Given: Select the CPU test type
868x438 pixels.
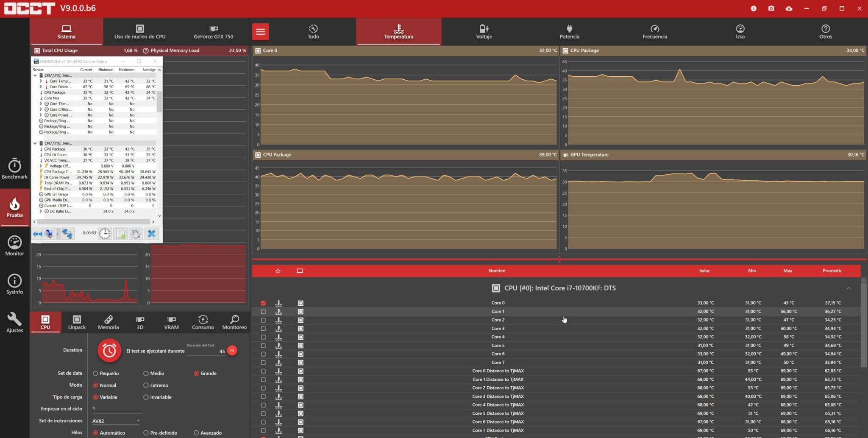Looking at the screenshot, I should click(x=45, y=322).
